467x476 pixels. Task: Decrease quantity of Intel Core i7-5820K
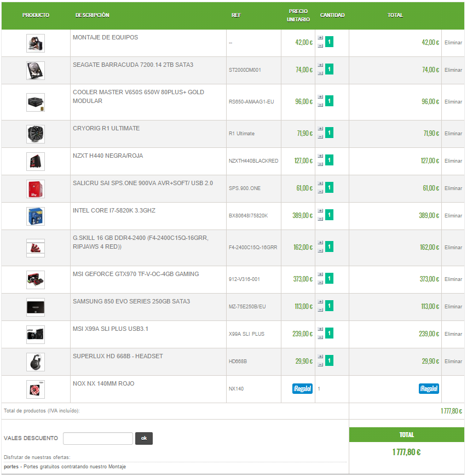[x=320, y=219]
